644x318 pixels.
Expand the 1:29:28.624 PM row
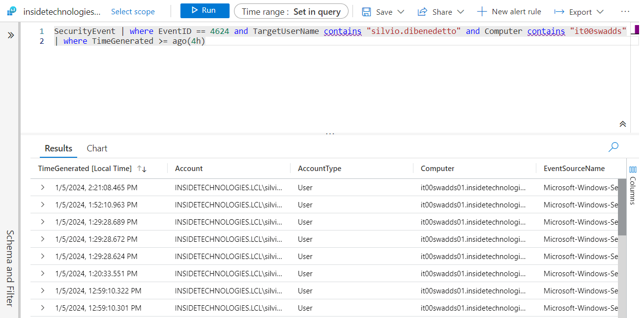coord(43,256)
